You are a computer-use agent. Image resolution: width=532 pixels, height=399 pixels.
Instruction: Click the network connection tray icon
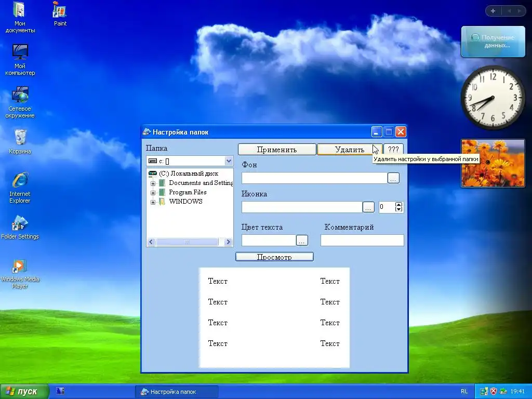click(x=484, y=391)
